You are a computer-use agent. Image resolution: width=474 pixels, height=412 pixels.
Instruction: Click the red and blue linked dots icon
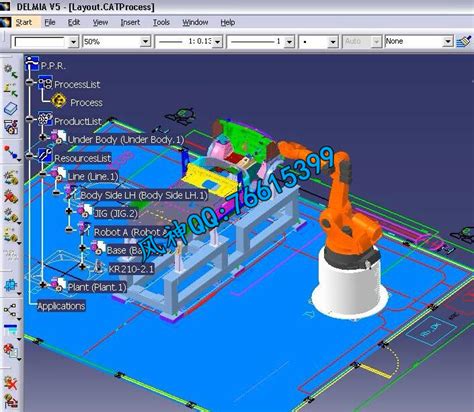pos(11,152)
